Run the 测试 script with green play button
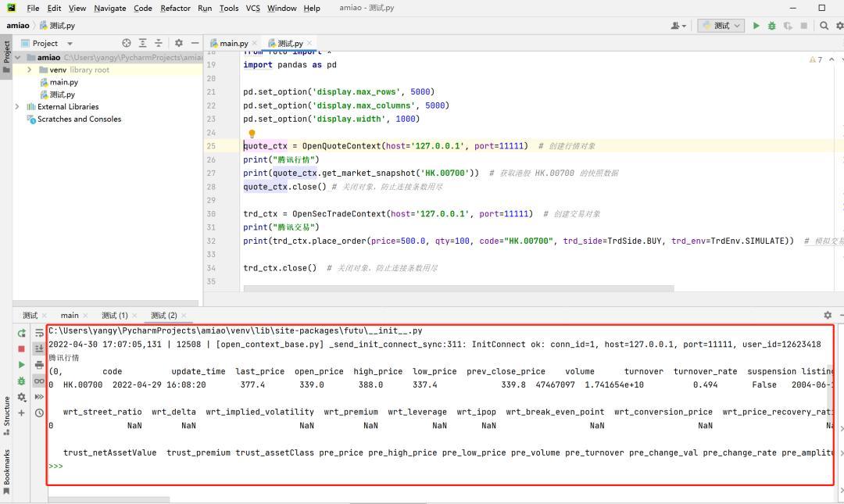844x504 pixels. 756,26
